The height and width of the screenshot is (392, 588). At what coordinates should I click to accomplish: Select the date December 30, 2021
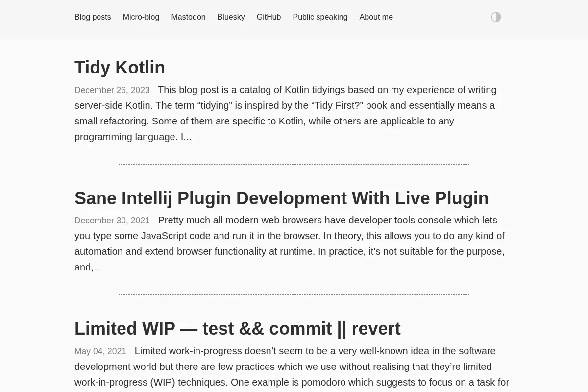(x=112, y=220)
